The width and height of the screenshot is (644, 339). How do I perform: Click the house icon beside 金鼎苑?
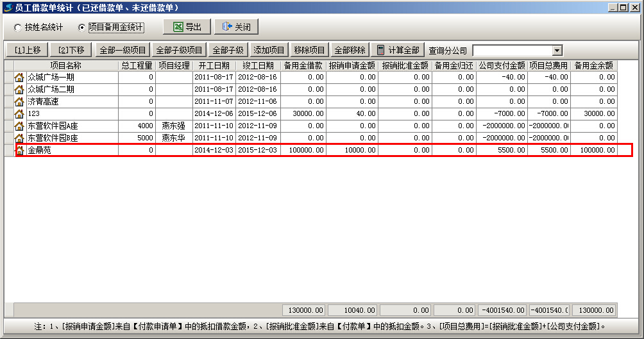click(19, 151)
